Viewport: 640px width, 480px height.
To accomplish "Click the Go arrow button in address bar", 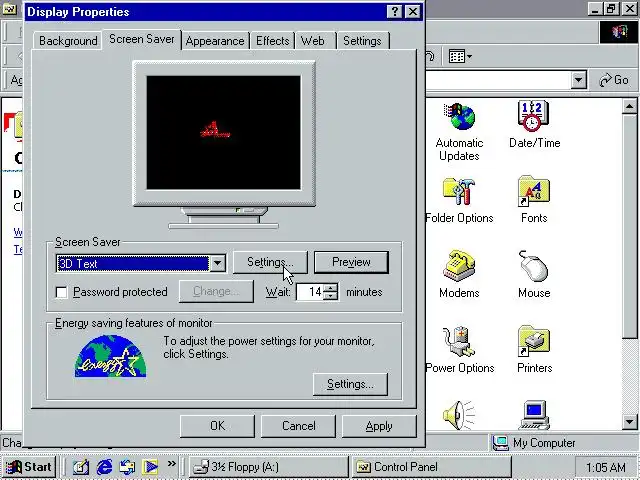I will [x=614, y=80].
